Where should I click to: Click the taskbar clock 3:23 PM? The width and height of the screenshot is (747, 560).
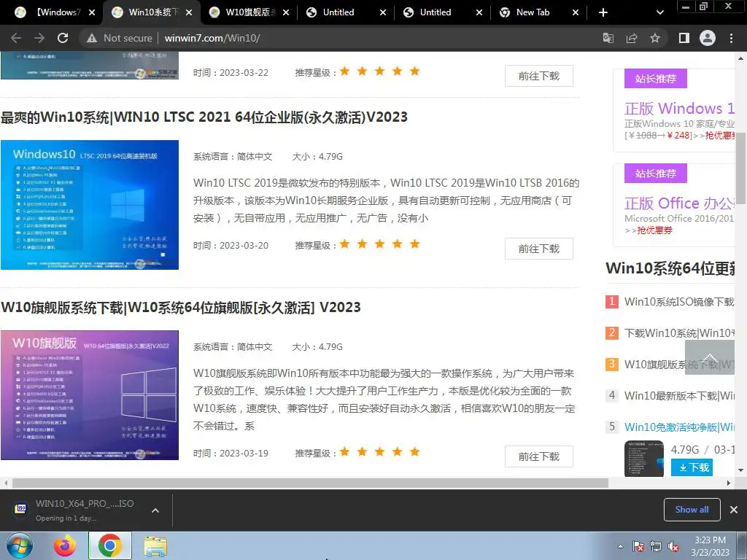(x=710, y=540)
